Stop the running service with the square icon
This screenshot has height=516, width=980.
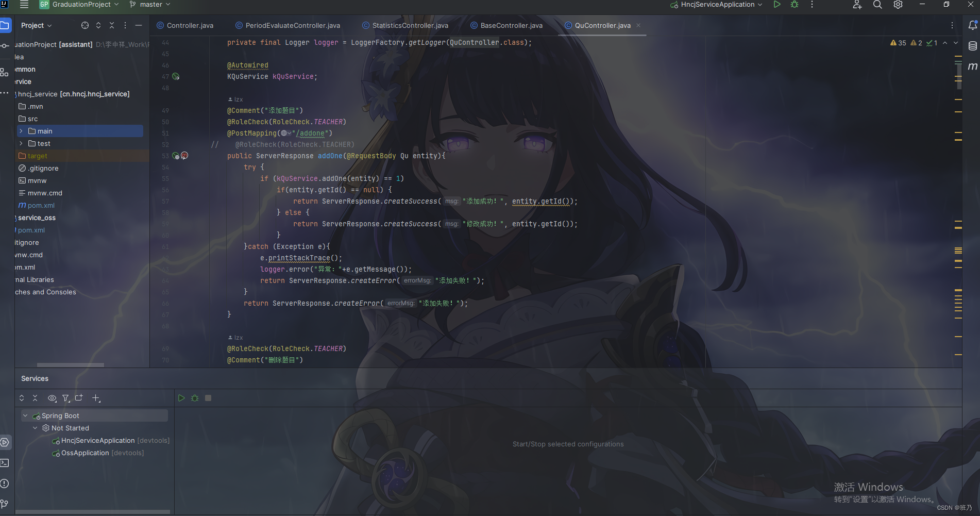point(208,397)
